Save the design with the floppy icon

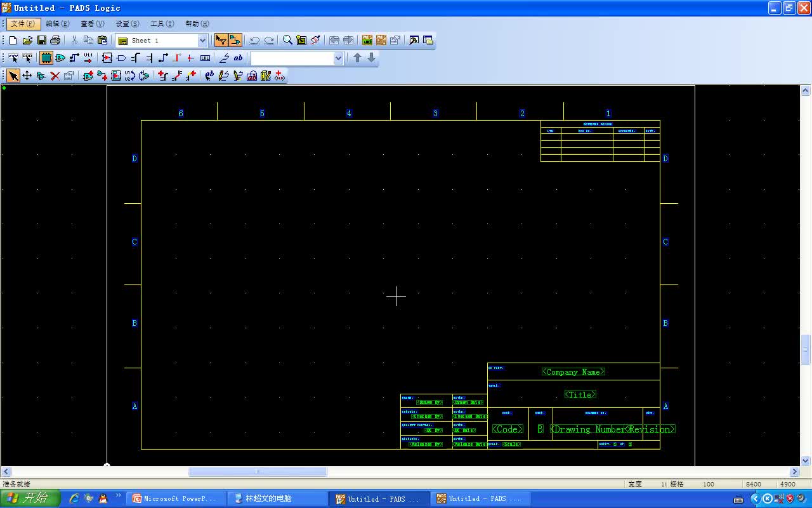tap(41, 40)
